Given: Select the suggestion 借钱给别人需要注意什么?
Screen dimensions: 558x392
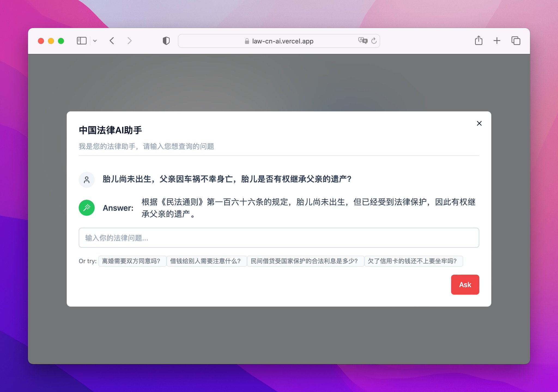Looking at the screenshot, I should pos(206,261).
